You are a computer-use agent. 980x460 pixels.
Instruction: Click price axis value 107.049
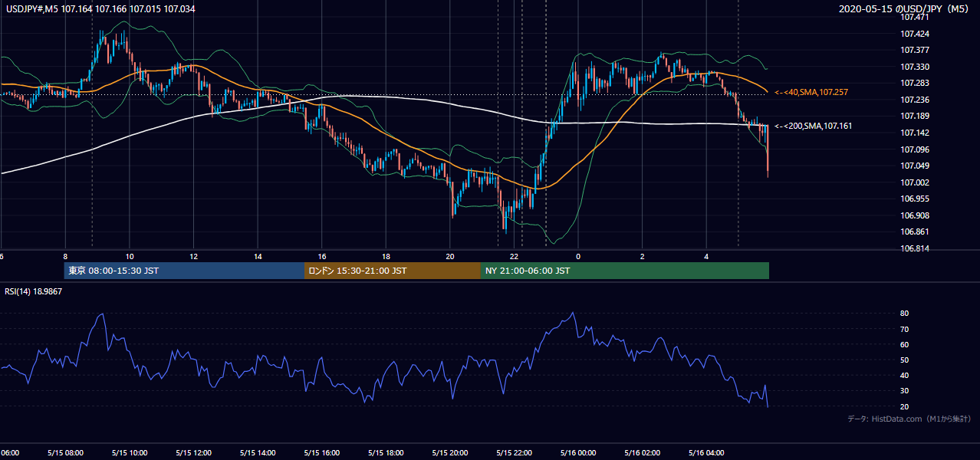tap(915, 166)
